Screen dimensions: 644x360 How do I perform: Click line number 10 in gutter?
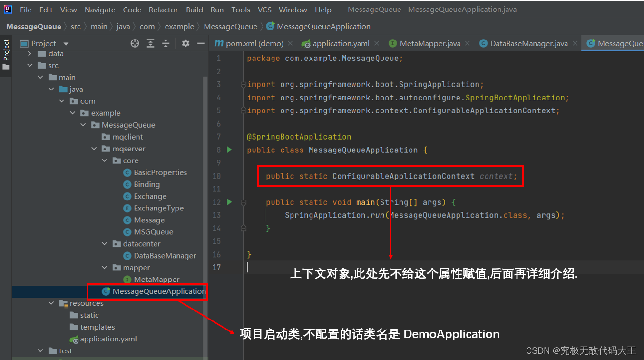click(216, 176)
